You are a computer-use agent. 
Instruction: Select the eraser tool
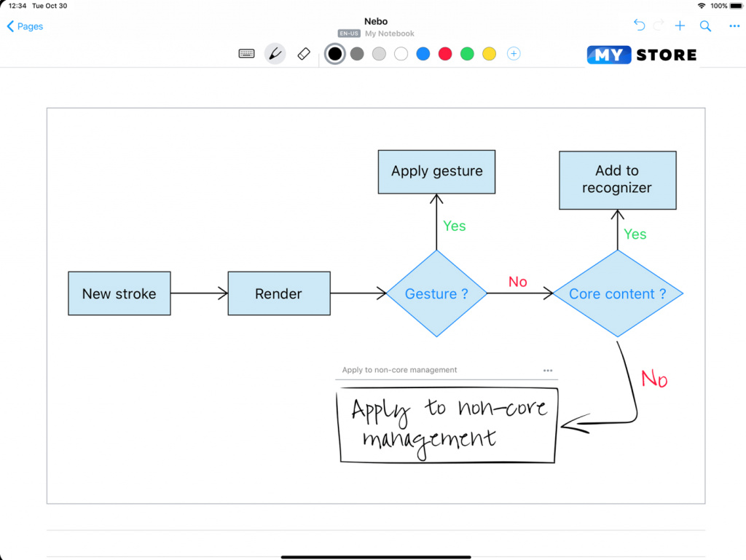(305, 54)
